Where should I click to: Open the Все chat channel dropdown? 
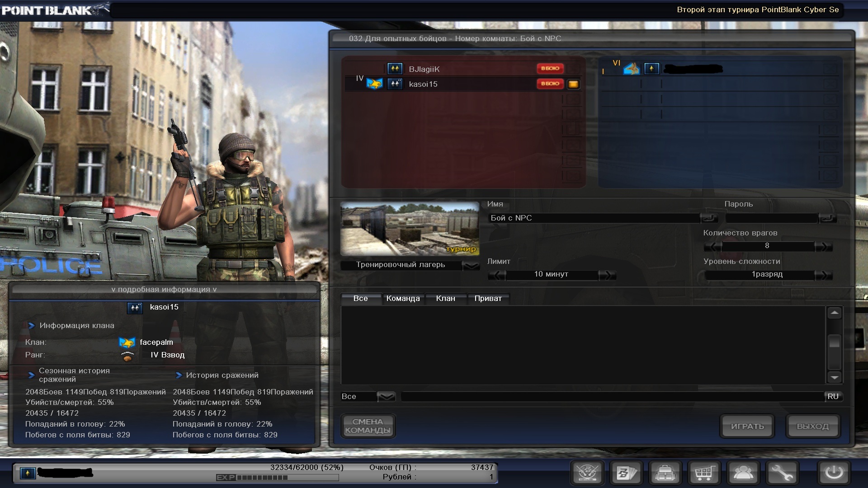click(386, 397)
